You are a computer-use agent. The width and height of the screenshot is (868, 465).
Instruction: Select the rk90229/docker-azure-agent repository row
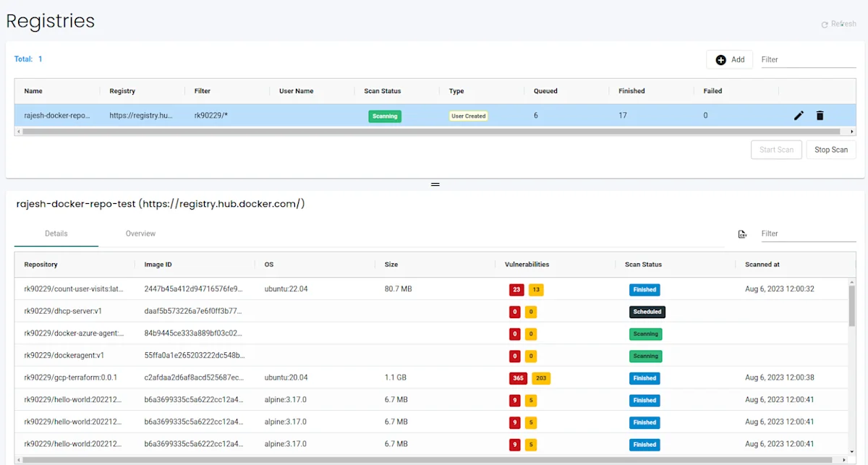[431, 333]
